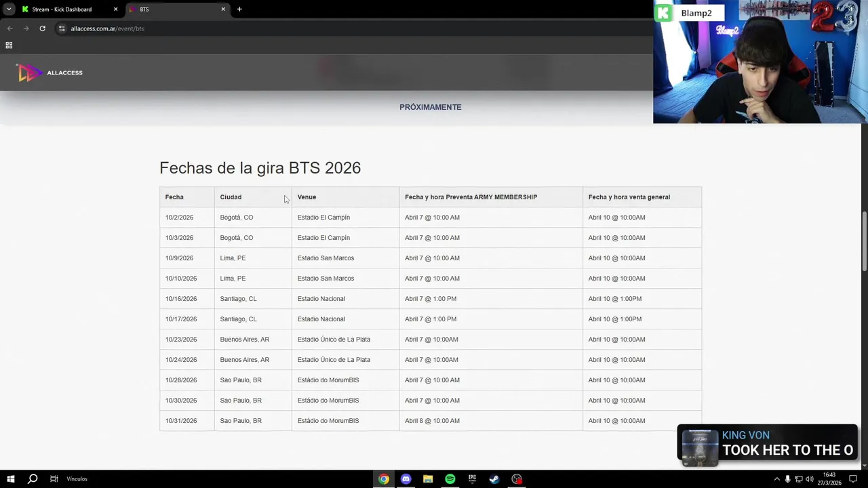Close the BTS tab
The width and height of the screenshot is (868, 488).
pos(223,9)
